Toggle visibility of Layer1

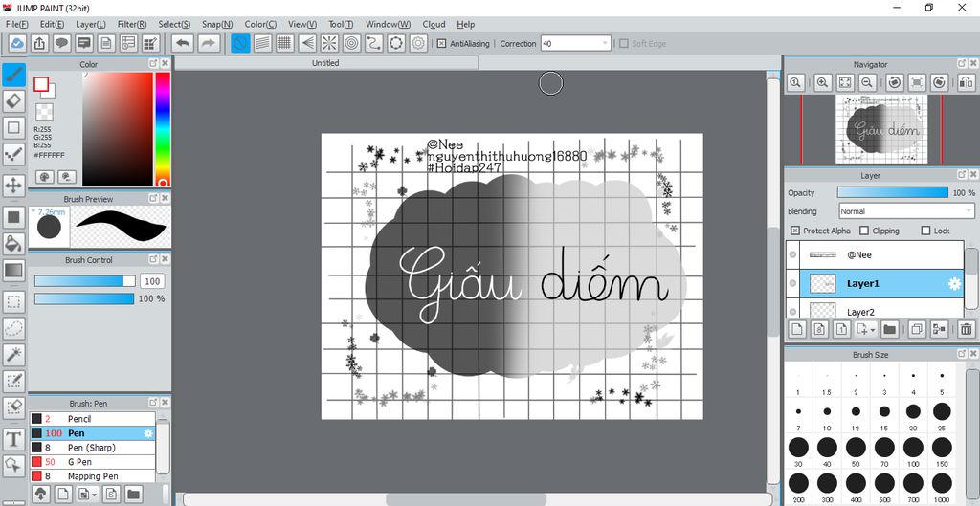793,284
